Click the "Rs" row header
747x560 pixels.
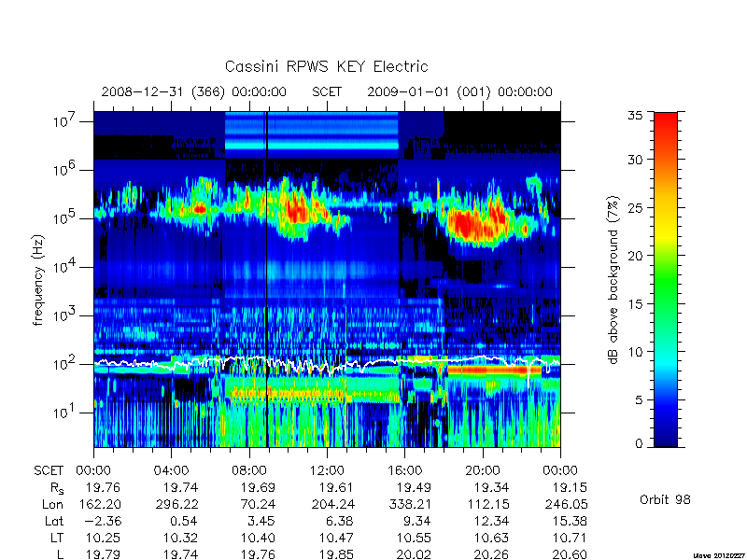click(x=57, y=488)
